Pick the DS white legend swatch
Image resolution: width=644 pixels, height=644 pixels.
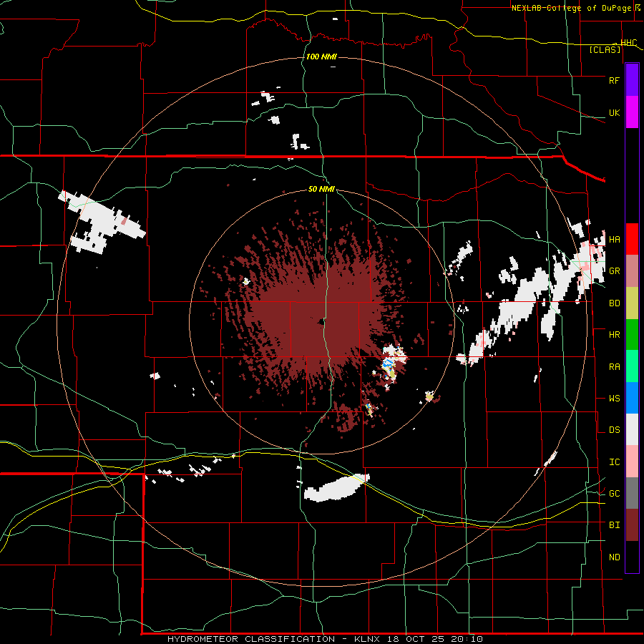click(x=632, y=429)
